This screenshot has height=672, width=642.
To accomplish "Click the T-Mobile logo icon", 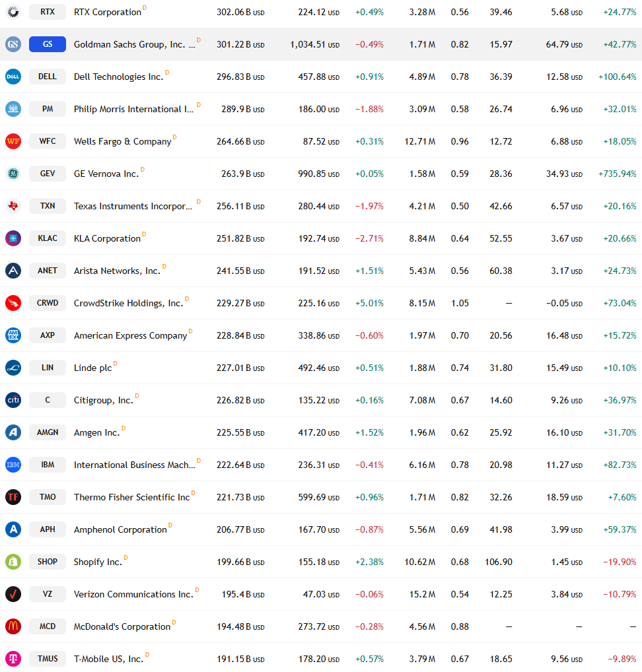I will click(x=13, y=659).
